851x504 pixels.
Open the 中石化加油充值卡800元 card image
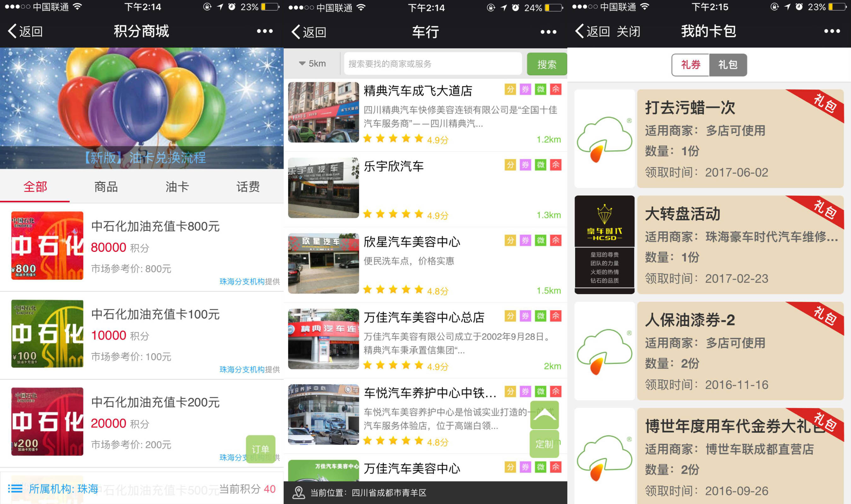click(47, 246)
